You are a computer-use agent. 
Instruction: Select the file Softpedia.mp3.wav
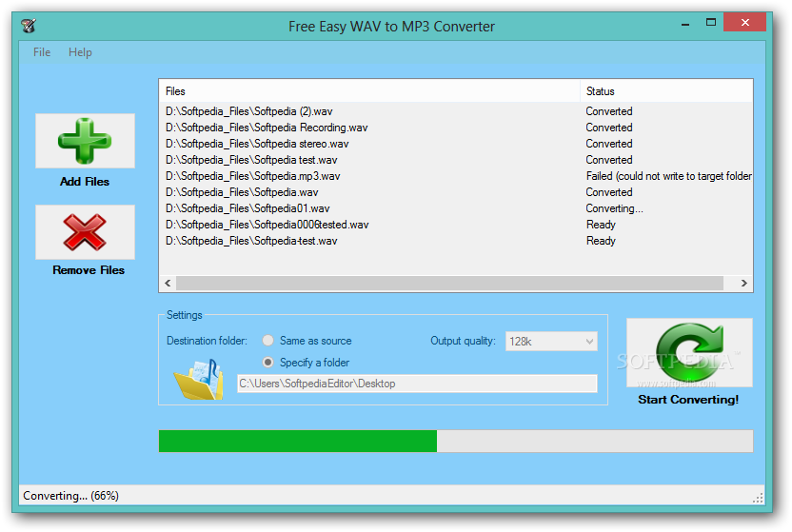[253, 176]
